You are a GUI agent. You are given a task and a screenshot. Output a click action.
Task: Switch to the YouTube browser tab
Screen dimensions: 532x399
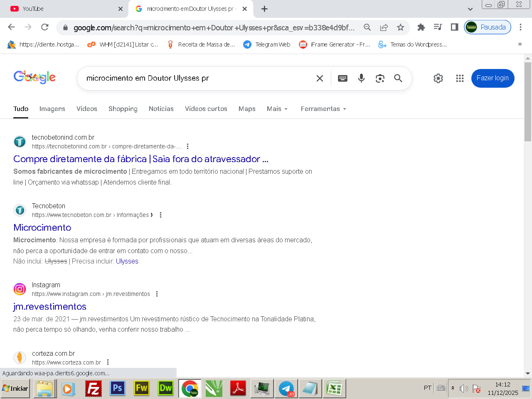[x=62, y=9]
